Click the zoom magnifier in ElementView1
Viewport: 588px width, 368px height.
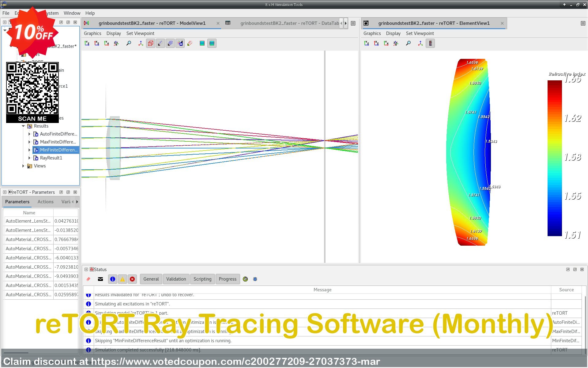408,43
